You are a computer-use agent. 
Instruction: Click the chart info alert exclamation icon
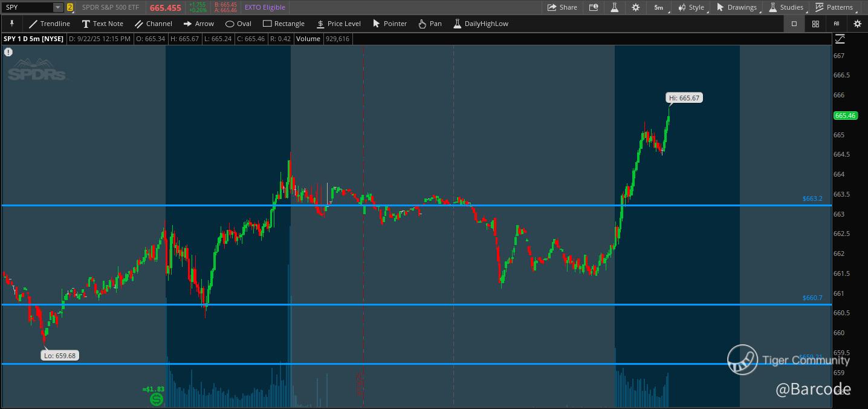[8, 52]
